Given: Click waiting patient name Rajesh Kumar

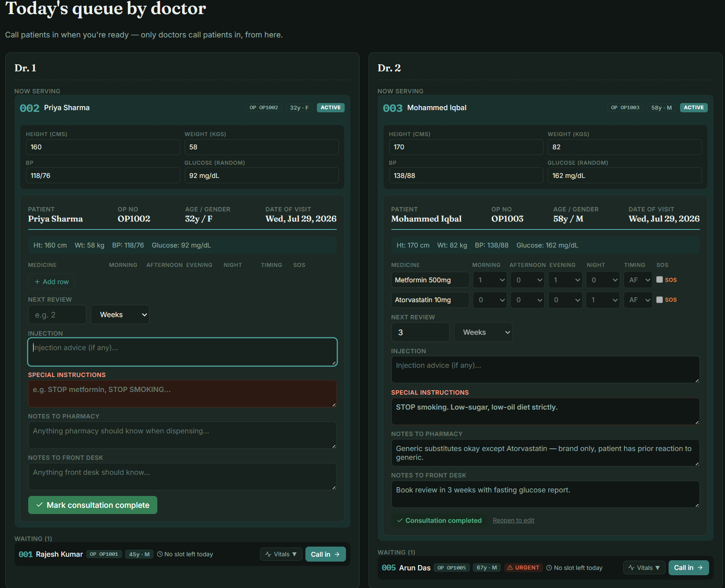Looking at the screenshot, I should [x=59, y=554].
